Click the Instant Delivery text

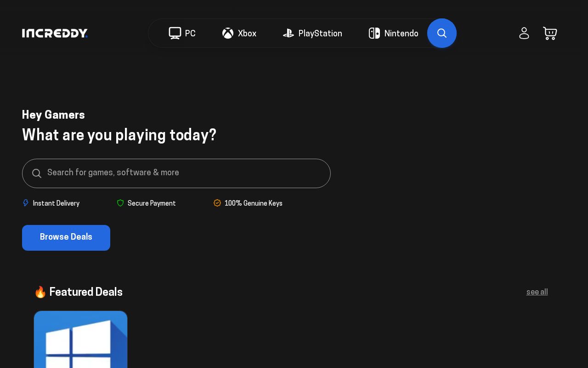tap(56, 203)
